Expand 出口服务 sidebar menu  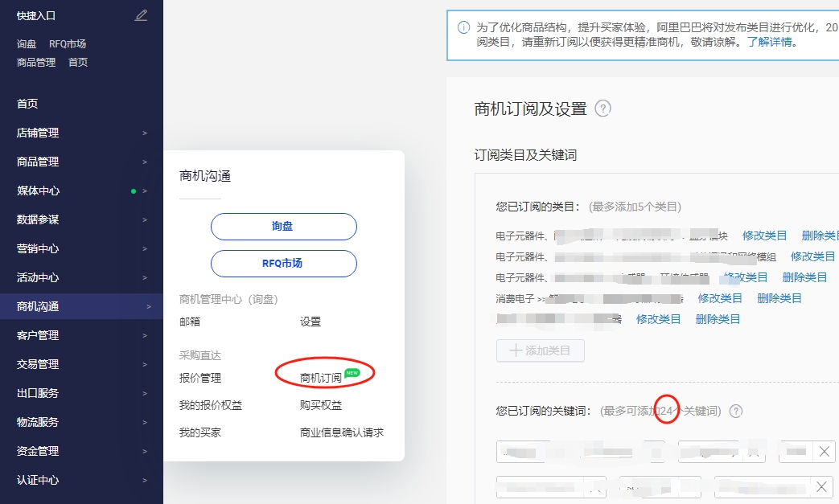pos(81,393)
